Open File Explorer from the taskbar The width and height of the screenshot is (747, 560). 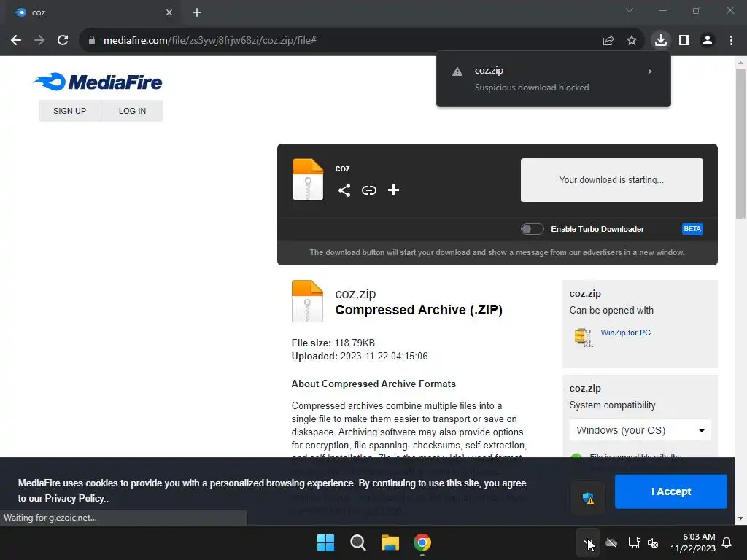(x=390, y=542)
